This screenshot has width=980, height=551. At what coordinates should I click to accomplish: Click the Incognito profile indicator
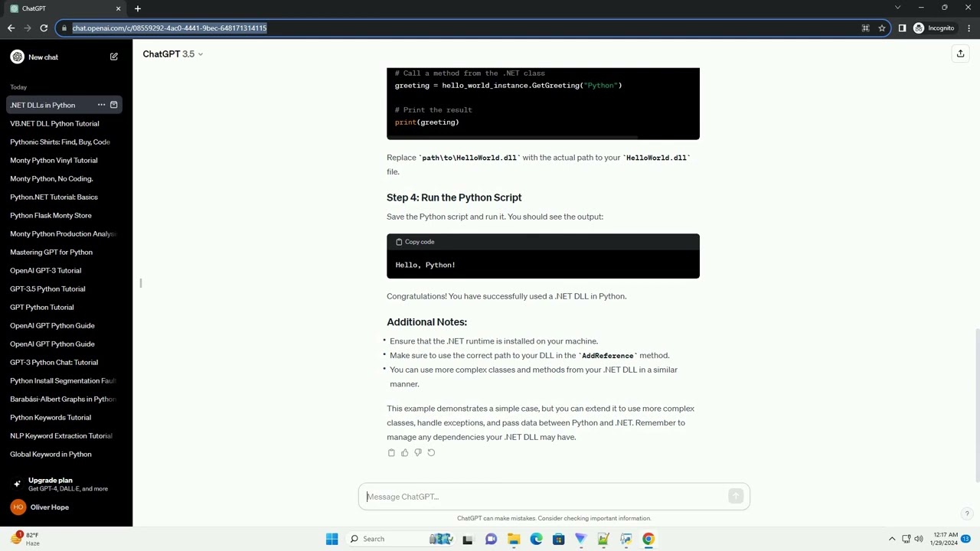point(934,28)
